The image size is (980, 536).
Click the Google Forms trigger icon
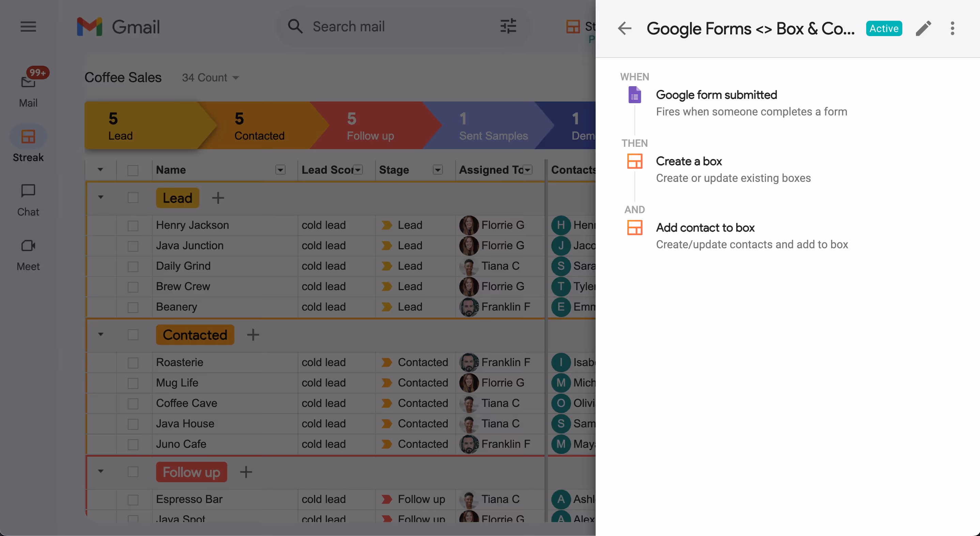point(634,95)
